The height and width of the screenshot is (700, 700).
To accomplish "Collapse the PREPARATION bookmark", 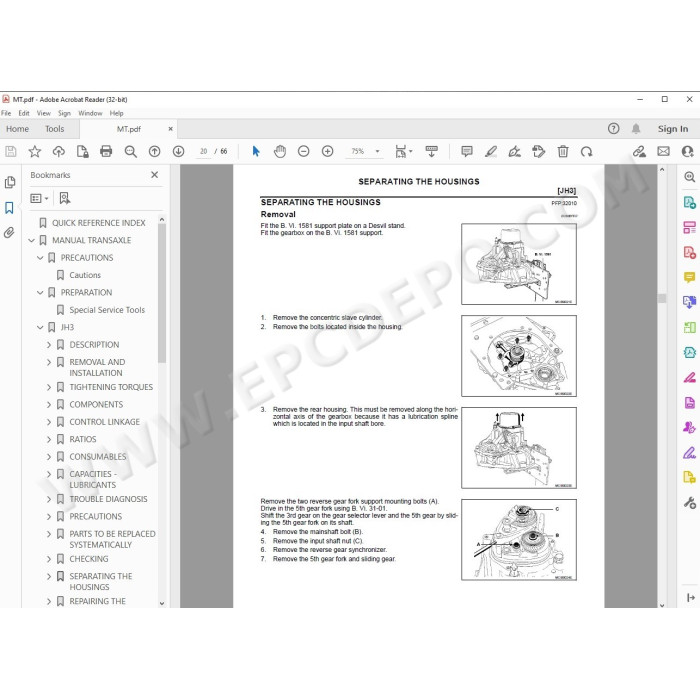I will (x=40, y=292).
